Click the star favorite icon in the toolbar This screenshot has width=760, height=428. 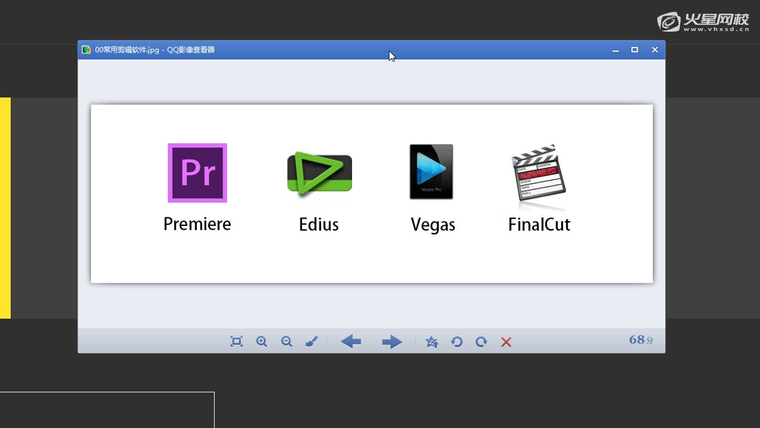(432, 342)
